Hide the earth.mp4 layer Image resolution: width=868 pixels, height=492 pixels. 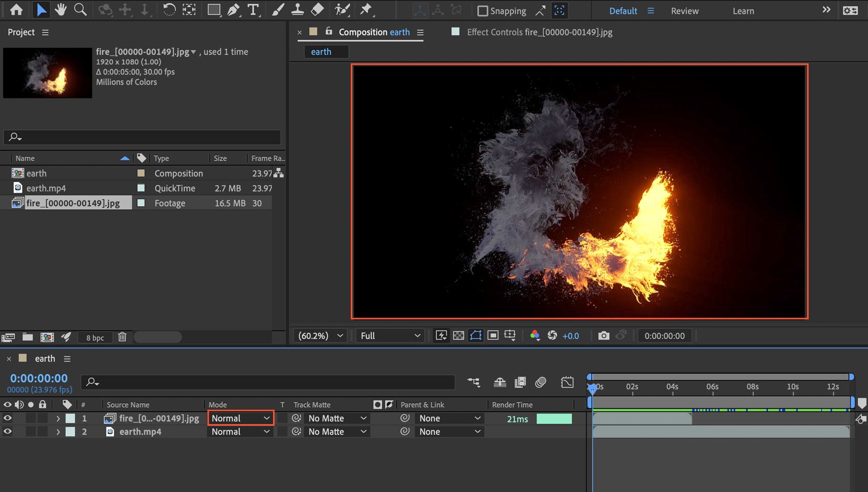(x=7, y=432)
